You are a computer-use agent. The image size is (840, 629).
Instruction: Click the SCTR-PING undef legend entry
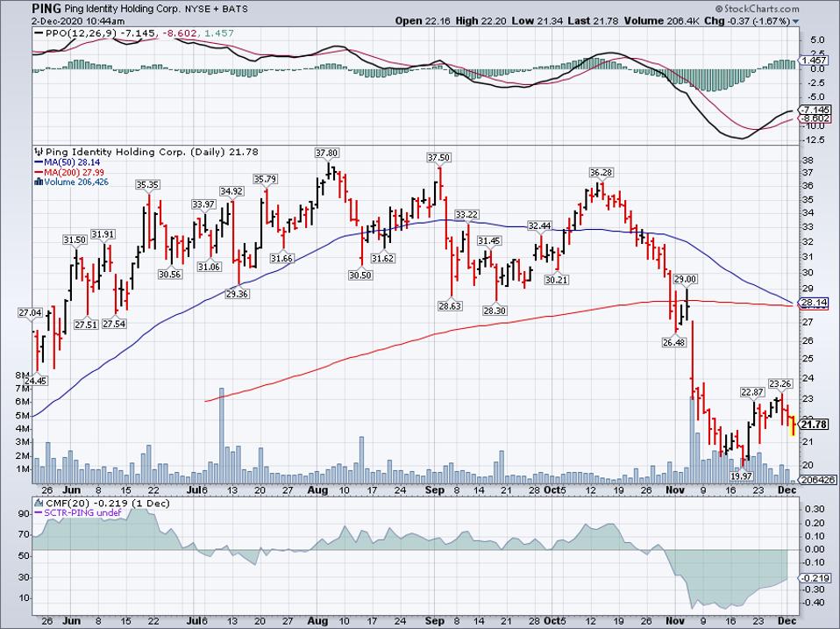82,512
